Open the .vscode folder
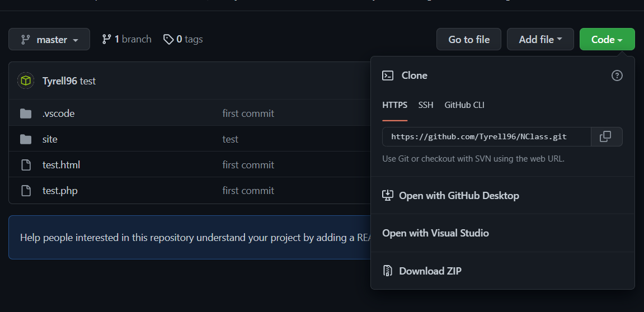This screenshot has width=644, height=312. pyautogui.click(x=58, y=114)
